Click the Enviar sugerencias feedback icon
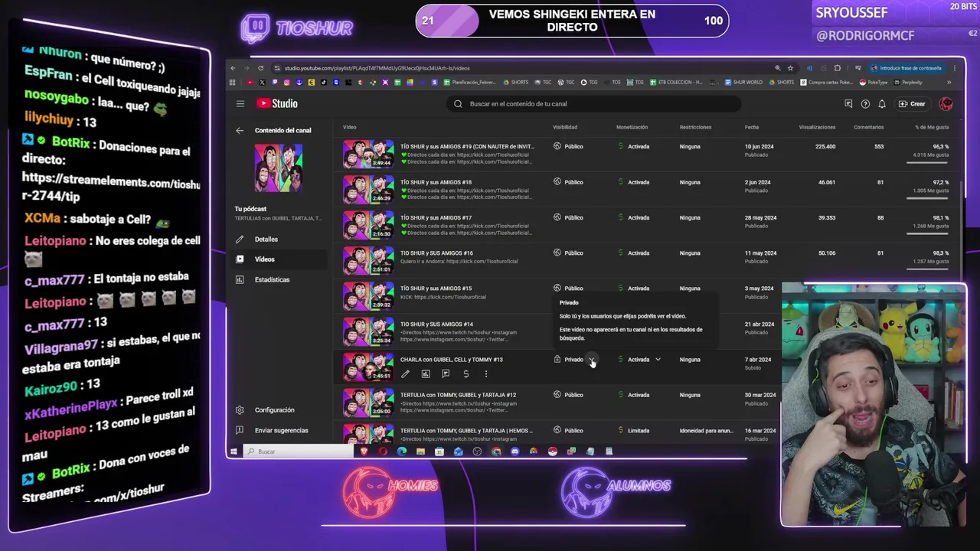This screenshot has height=551, width=980. tap(240, 430)
